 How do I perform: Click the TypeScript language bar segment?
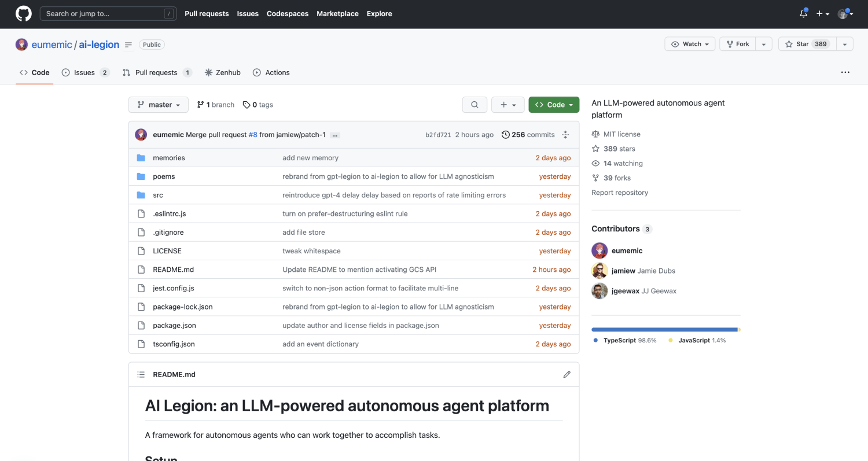tap(664, 330)
